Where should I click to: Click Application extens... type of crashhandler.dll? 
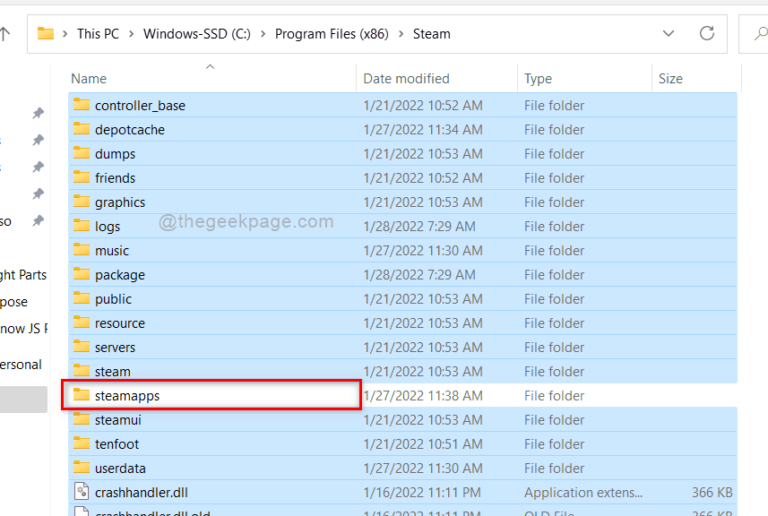coord(583,493)
